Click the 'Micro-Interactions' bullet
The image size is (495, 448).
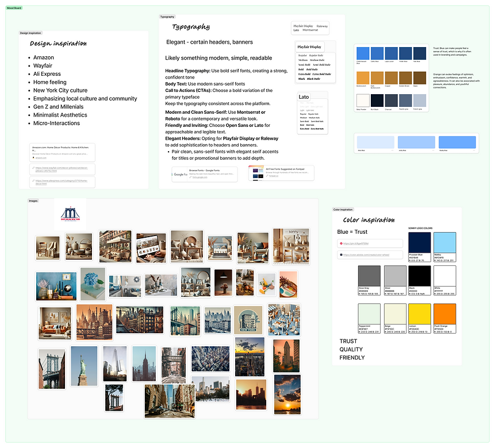pos(56,123)
